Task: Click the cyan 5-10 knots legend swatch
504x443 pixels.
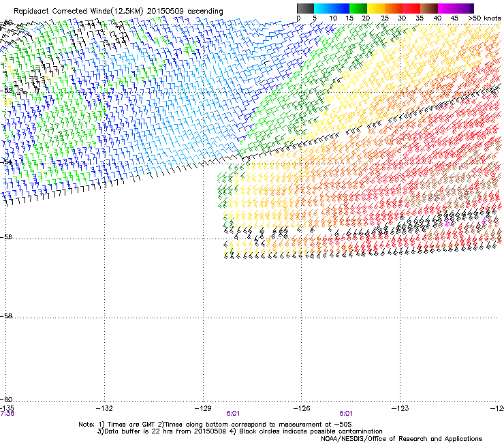Action: (323, 8)
